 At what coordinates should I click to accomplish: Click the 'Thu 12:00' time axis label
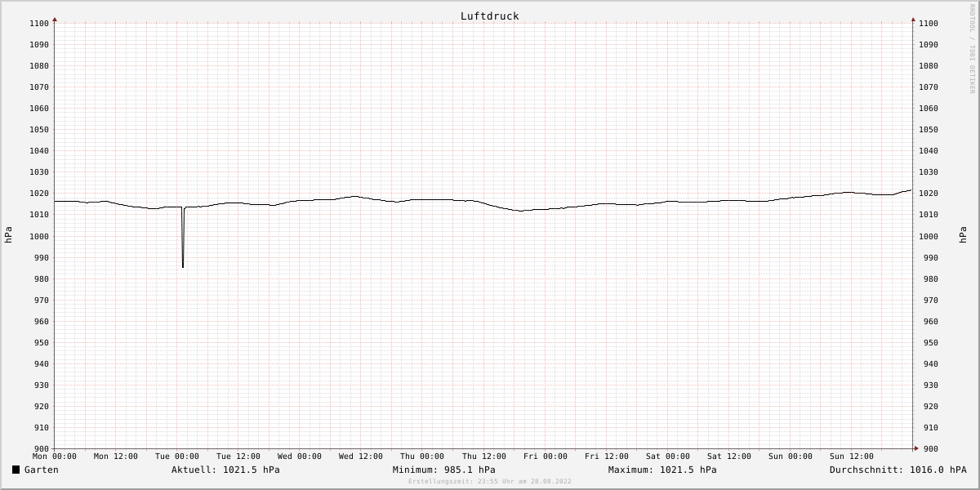(484, 457)
